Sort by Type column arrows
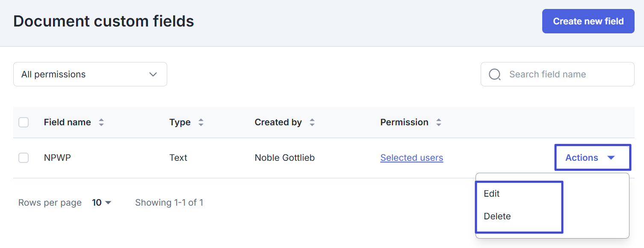 (x=201, y=122)
